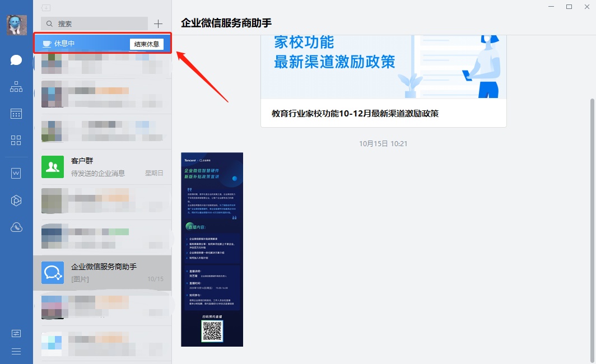596x364 pixels.
Task: Click the small box icon above search
Action: pyautogui.click(x=46, y=8)
